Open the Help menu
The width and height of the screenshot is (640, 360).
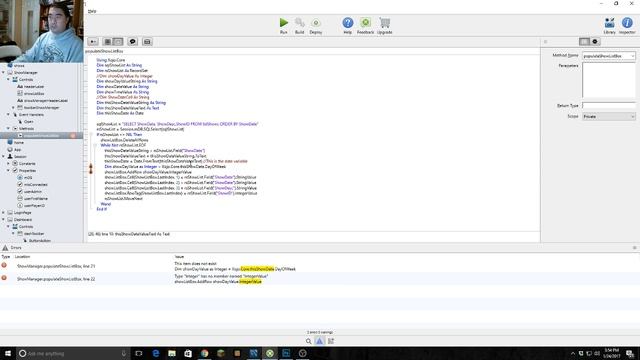point(92,11)
